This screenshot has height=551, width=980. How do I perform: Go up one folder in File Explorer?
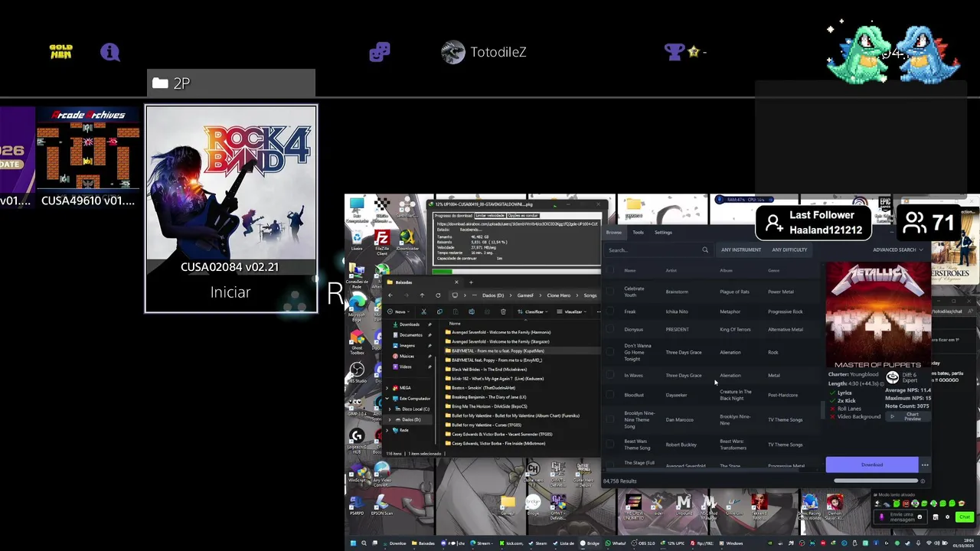point(422,295)
